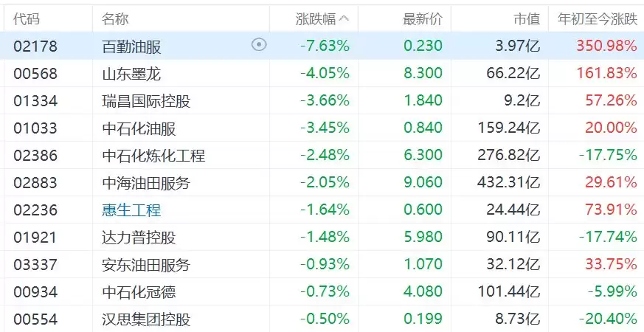Select stock code 00934
This screenshot has height=332, width=644.
coord(35,291)
